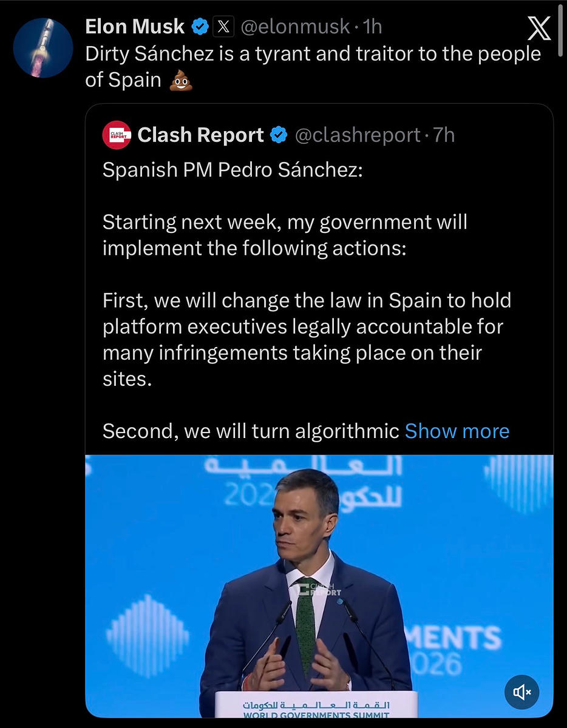Image resolution: width=567 pixels, height=728 pixels.
Task: Click Elon Musk's blue verified badge
Action: [x=201, y=27]
